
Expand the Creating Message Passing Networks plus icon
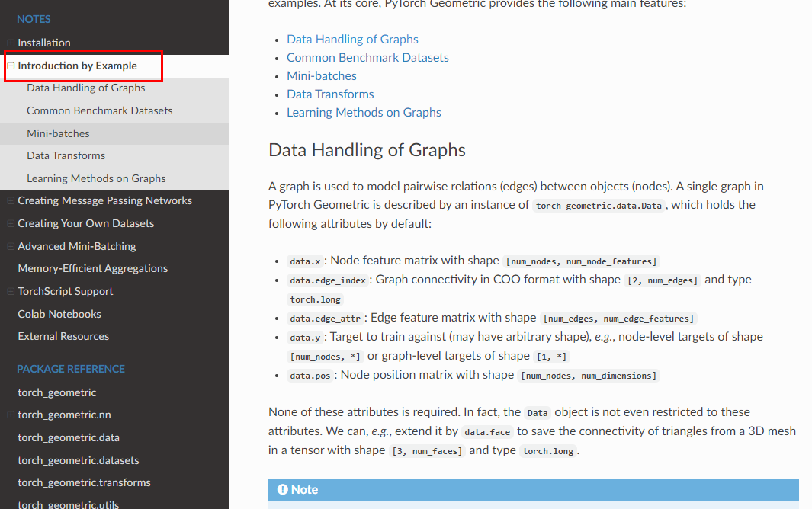pos(11,200)
